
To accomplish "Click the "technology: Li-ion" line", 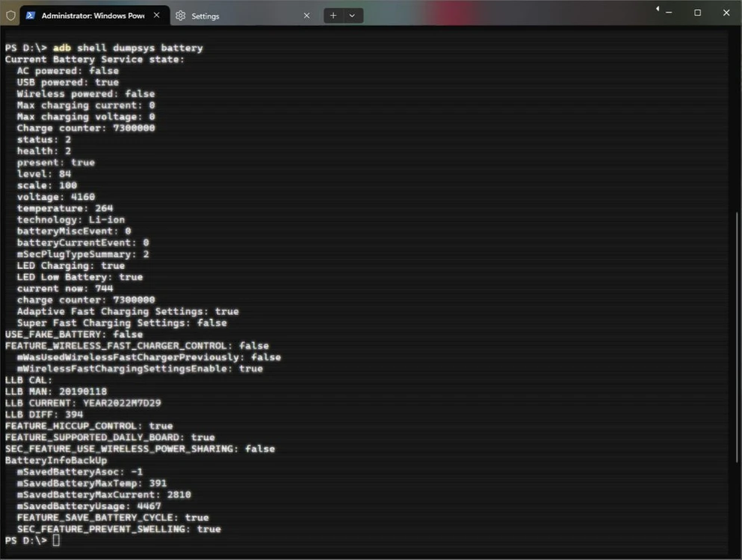I will pyautogui.click(x=71, y=220).
